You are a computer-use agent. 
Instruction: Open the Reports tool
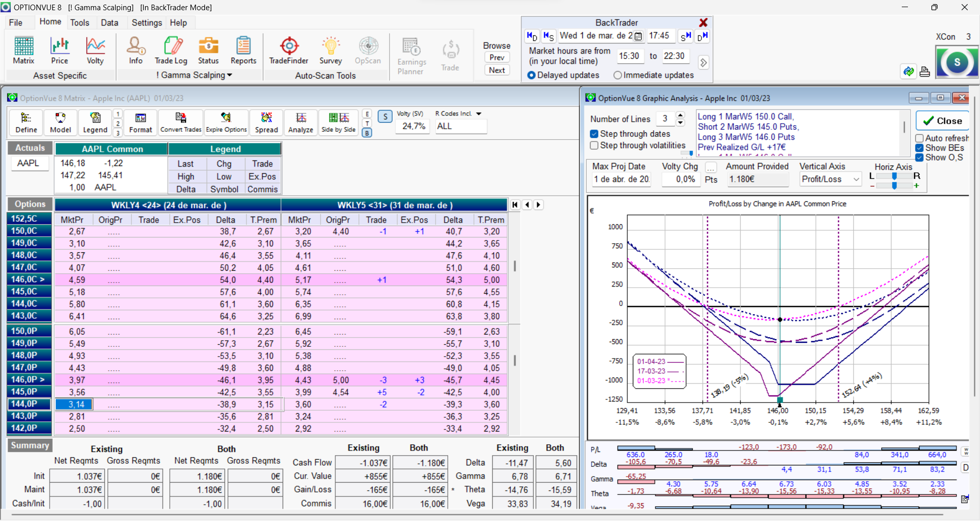pyautogui.click(x=243, y=51)
